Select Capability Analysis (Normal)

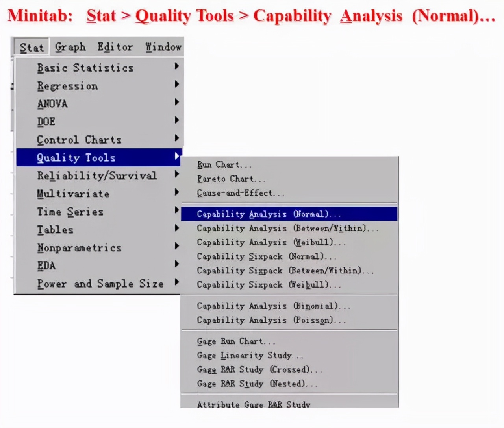click(289, 214)
